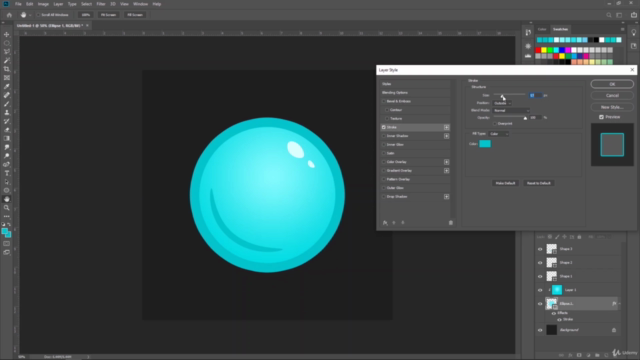Select the Frame tool

[x=7, y=78]
